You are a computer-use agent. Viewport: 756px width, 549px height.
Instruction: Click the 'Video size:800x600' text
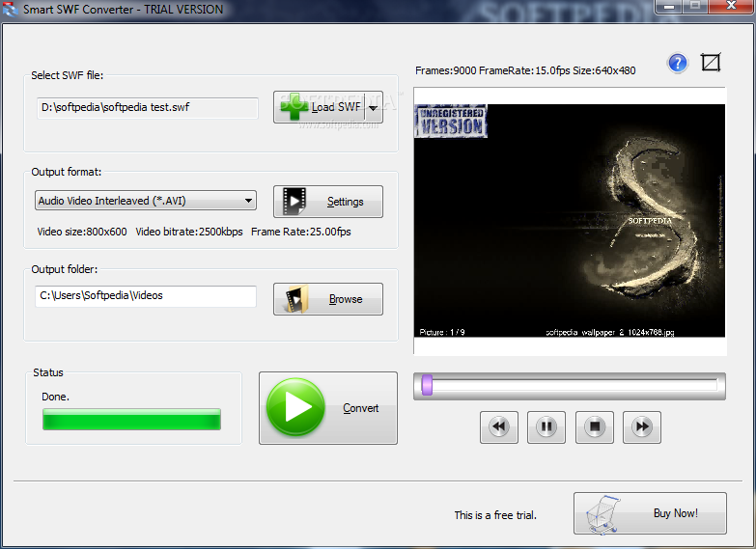coord(82,232)
